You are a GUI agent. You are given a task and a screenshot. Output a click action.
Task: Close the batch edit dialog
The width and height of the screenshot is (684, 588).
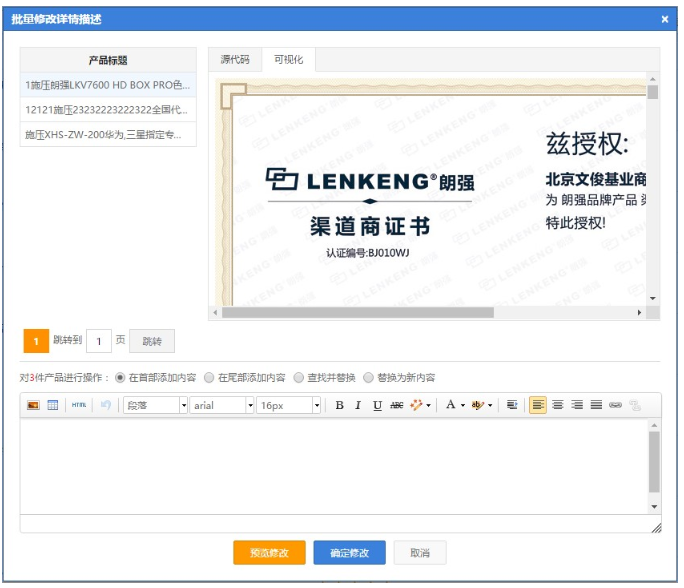(x=665, y=19)
